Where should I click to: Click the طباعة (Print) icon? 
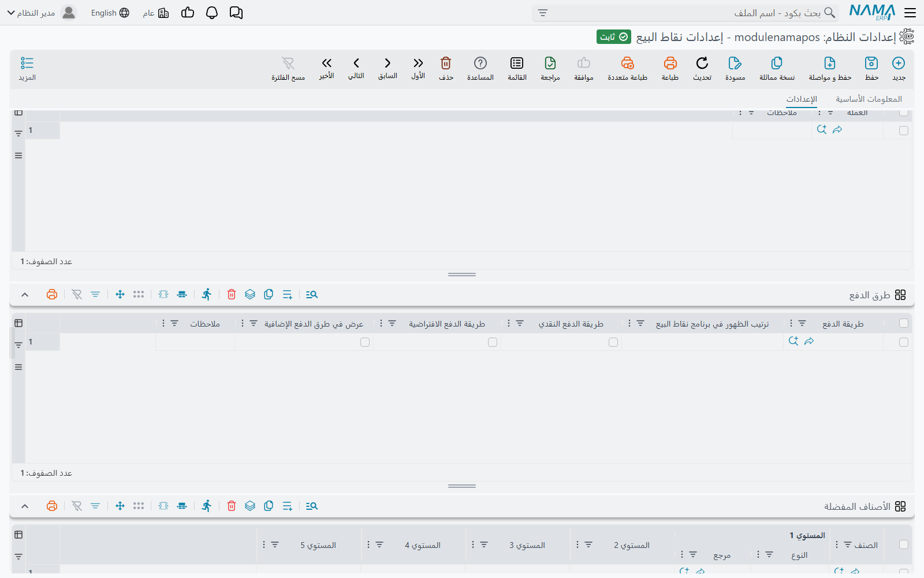[670, 63]
